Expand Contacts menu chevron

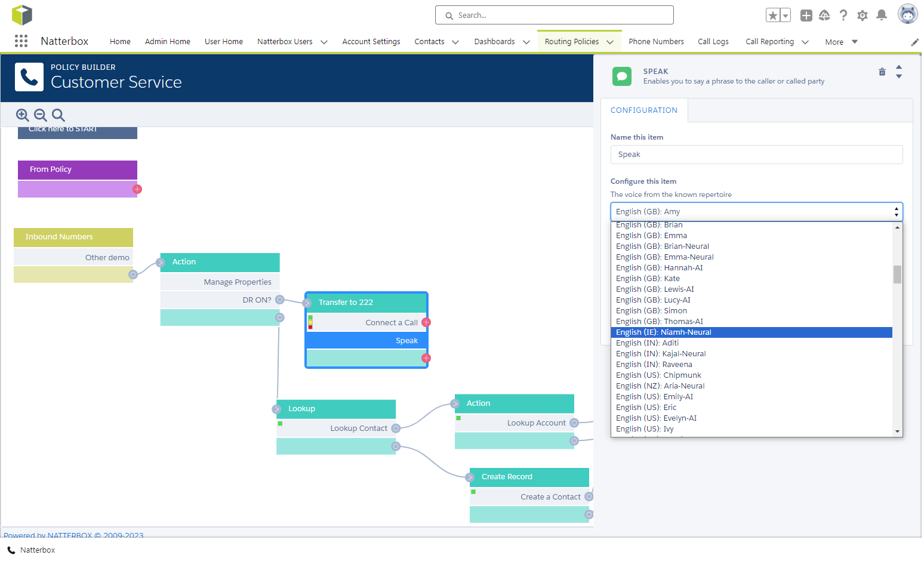point(455,42)
